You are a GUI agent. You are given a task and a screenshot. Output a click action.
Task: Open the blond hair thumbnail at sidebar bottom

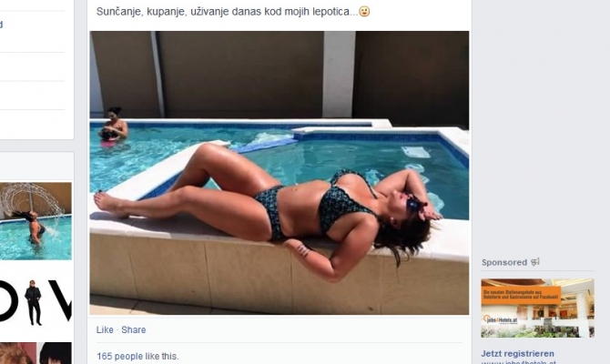point(18,353)
